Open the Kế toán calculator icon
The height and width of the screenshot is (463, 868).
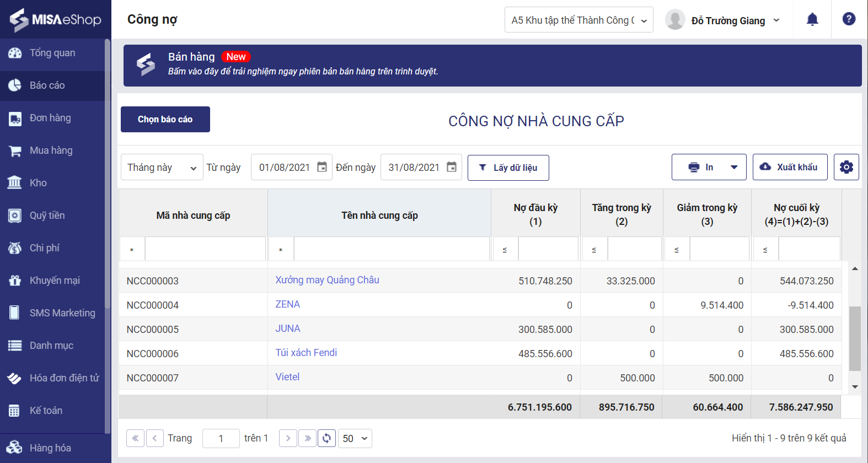(x=15, y=411)
